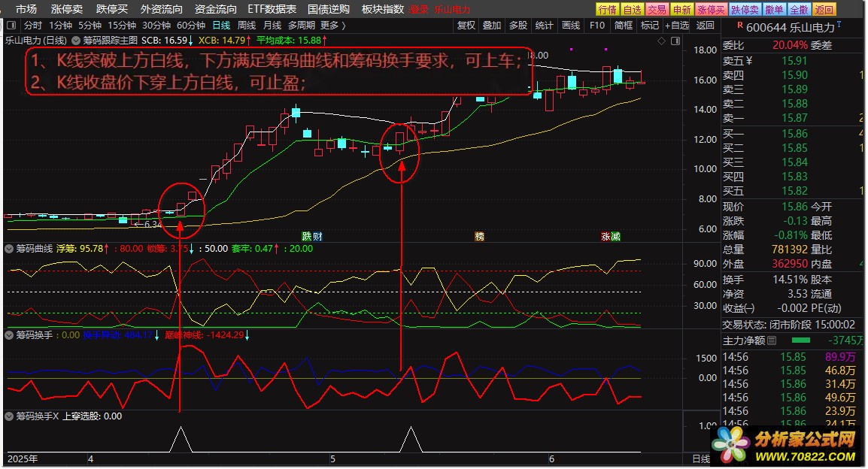Open the 涨停卖 menu item

67,10
